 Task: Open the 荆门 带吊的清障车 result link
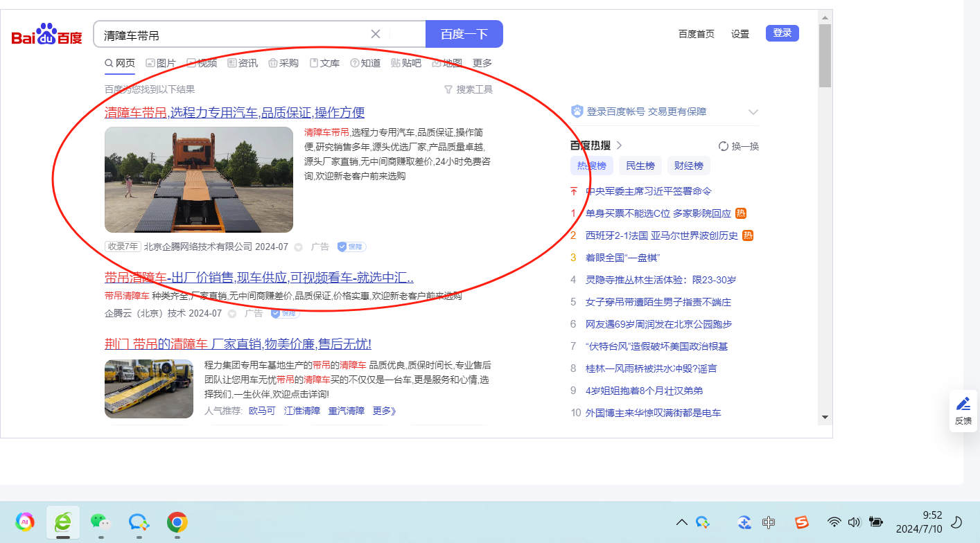point(238,344)
